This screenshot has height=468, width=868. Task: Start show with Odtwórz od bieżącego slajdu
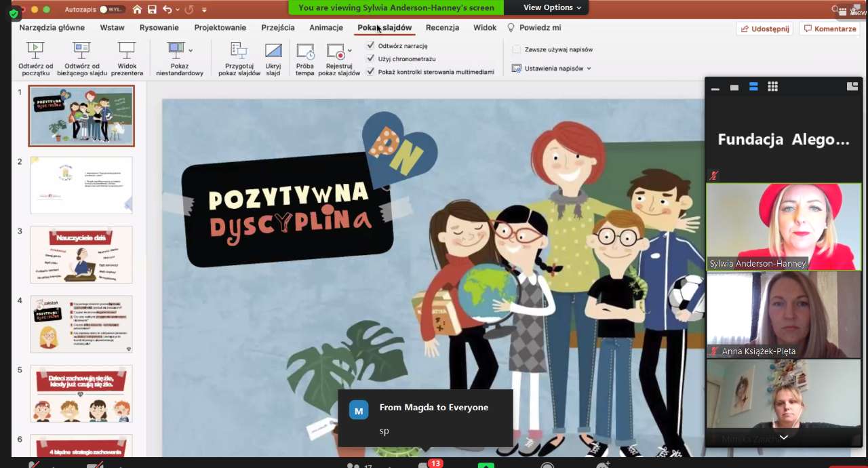81,51
